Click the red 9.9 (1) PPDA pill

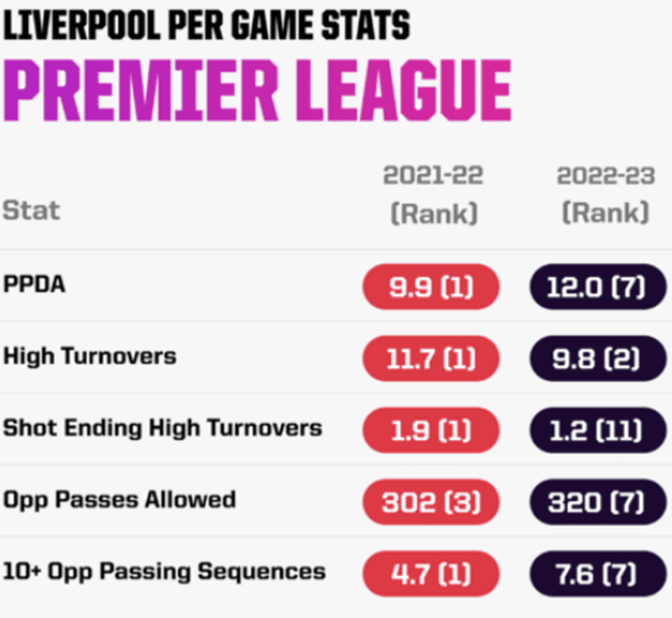point(431,287)
